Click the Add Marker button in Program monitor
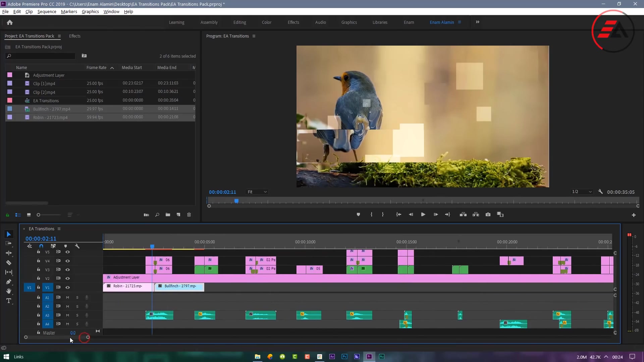The height and width of the screenshot is (362, 644). [358, 215]
